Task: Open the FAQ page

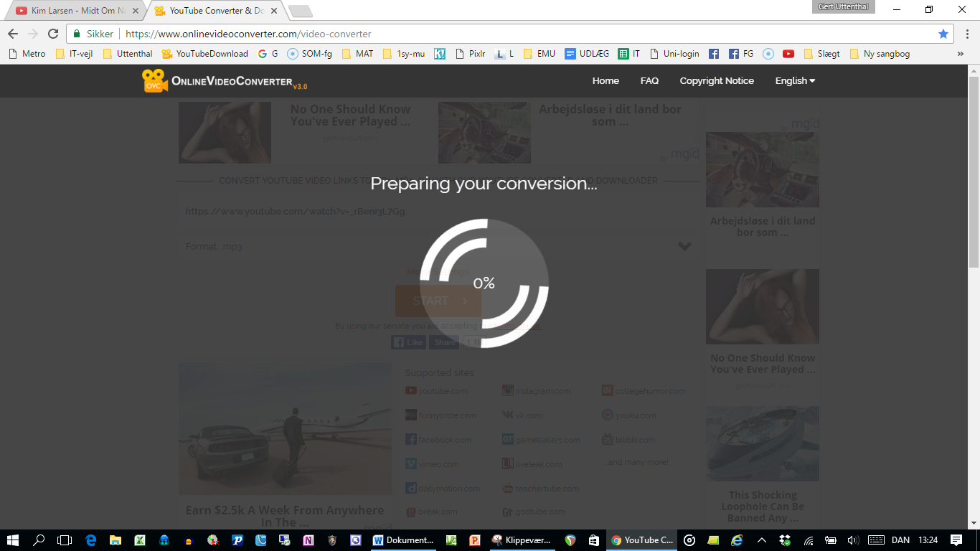Action: click(649, 81)
